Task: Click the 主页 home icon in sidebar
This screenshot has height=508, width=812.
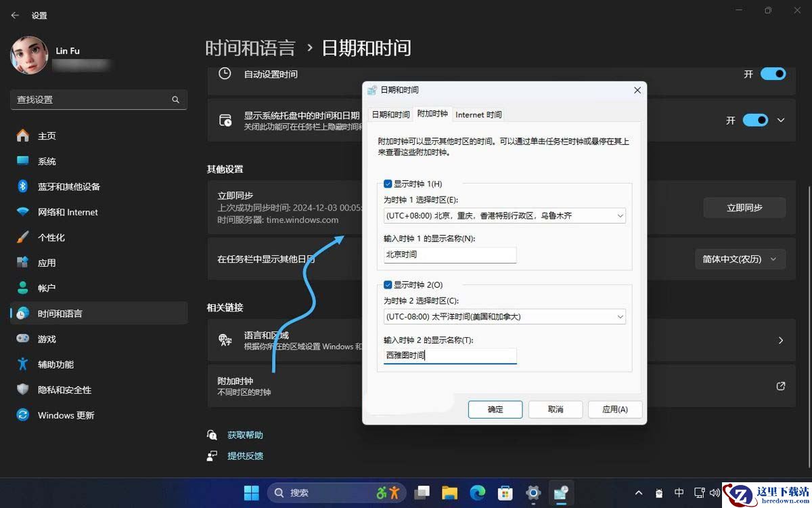Action: click(23, 136)
